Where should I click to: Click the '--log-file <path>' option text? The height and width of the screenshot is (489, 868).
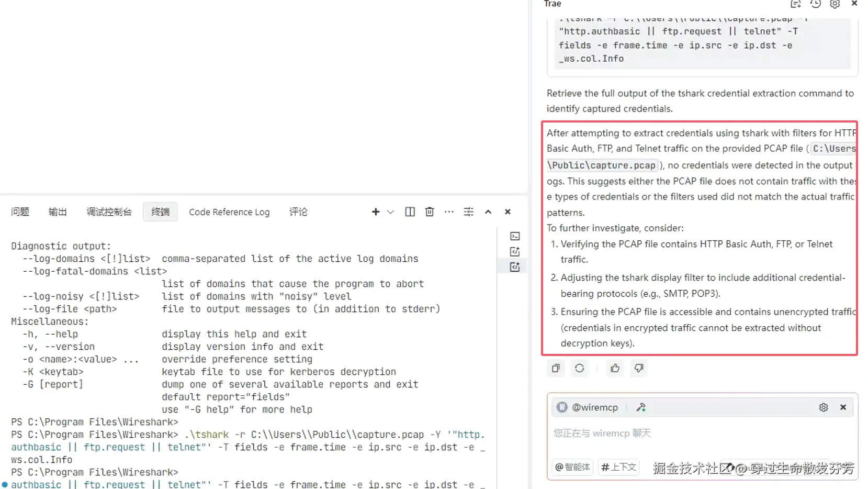click(70, 309)
